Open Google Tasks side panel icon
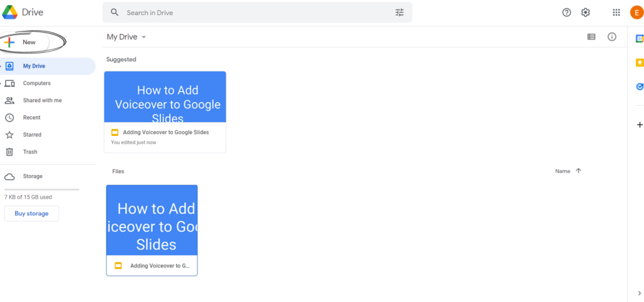The width and height of the screenshot is (644, 302). point(640,86)
